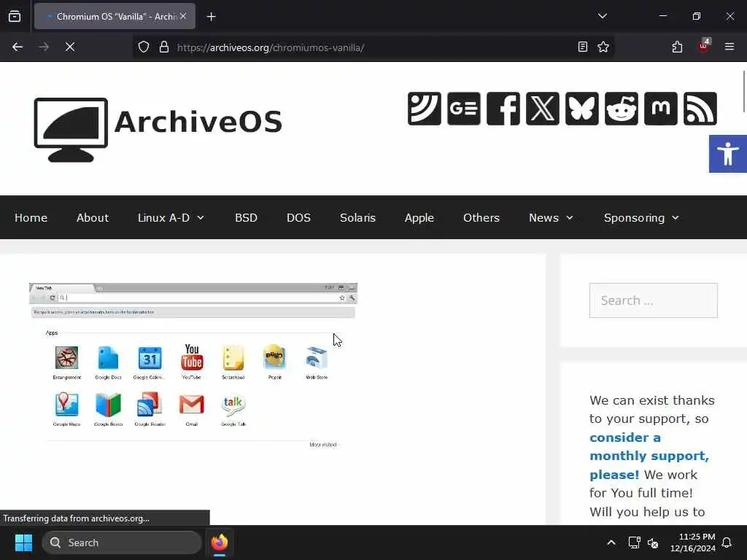Open the Google News social icon
This screenshot has height=560, width=747.
tap(463, 109)
